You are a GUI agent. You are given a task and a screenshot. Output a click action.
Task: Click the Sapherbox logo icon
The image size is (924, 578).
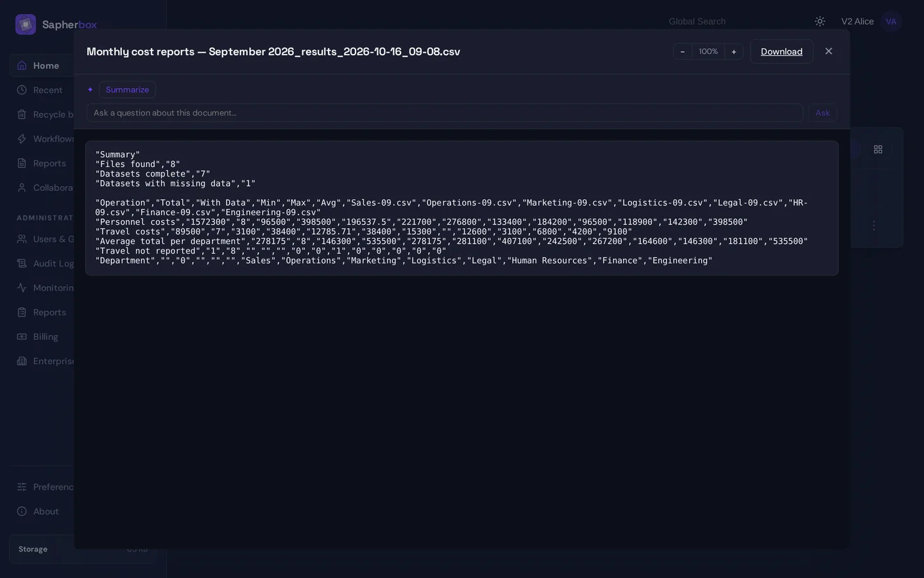click(x=26, y=24)
